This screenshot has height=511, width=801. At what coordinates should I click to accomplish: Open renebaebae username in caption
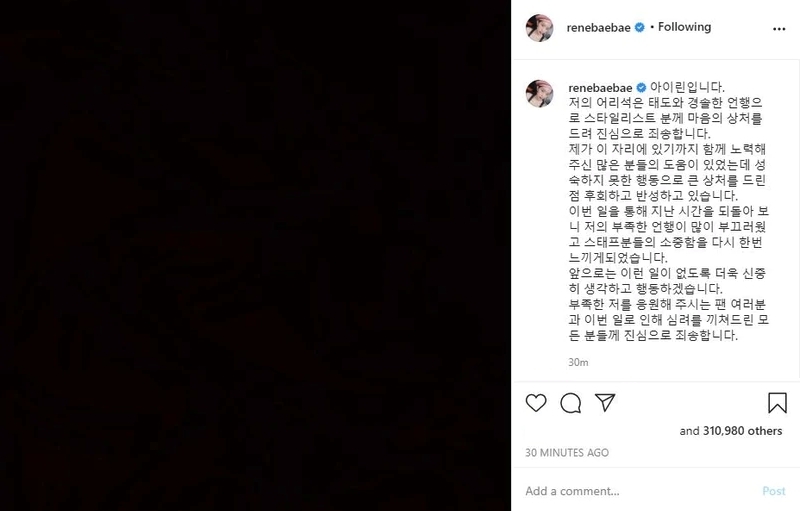600,88
